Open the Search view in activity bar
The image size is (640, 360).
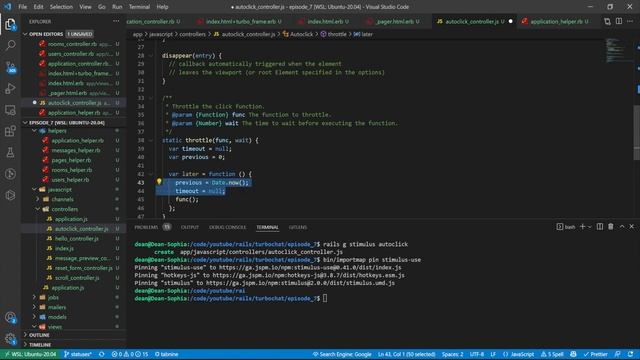(10, 45)
